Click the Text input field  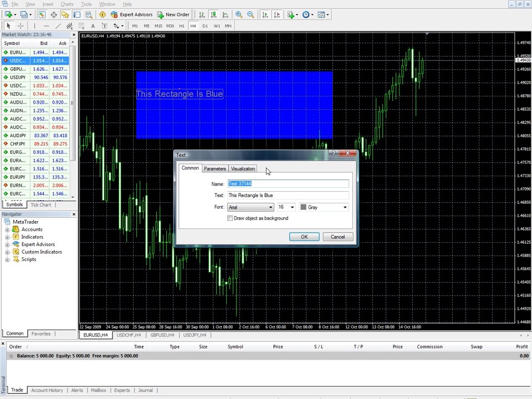coord(288,195)
